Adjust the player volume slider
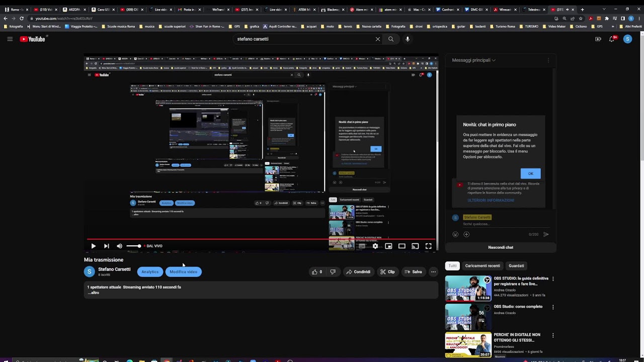Image resolution: width=644 pixels, height=362 pixels. pyautogui.click(x=133, y=246)
